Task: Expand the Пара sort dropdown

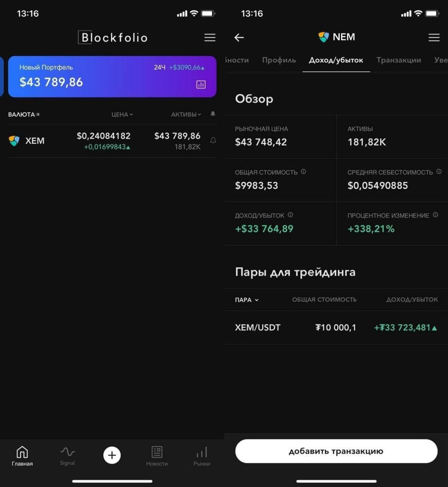Action: pos(247,300)
